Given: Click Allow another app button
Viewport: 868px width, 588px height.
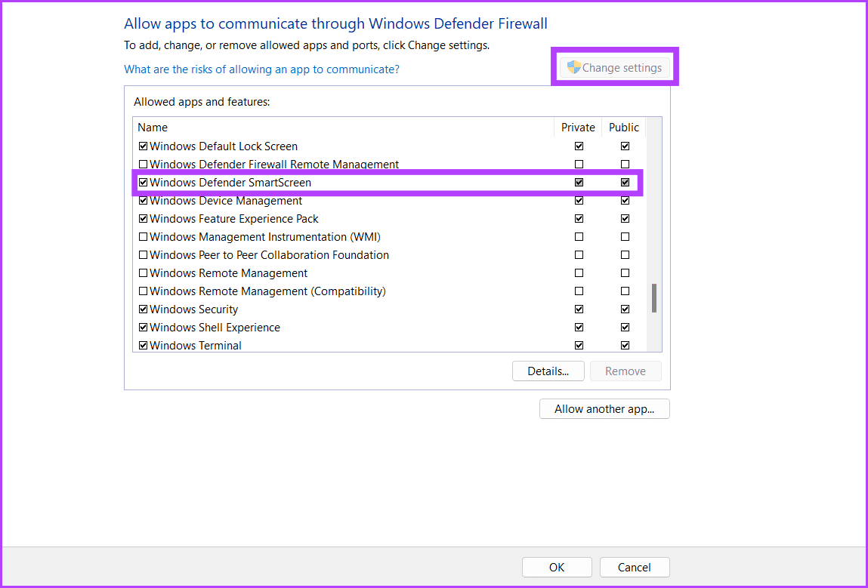Looking at the screenshot, I should [x=604, y=409].
